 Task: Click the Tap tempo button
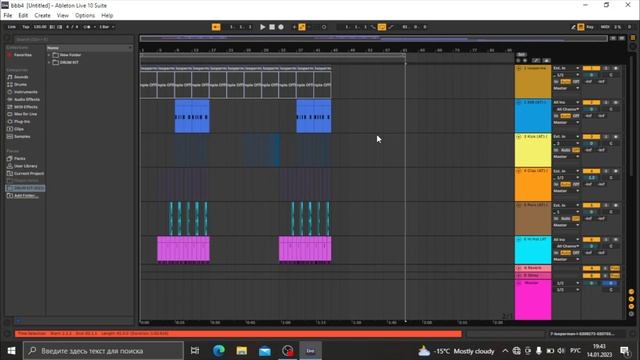25,27
